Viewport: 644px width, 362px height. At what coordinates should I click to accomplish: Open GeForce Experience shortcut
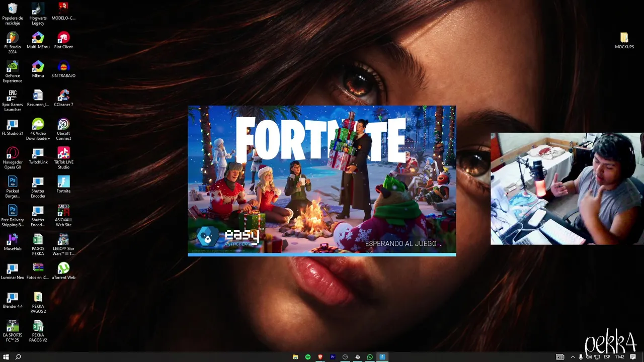[x=13, y=71]
